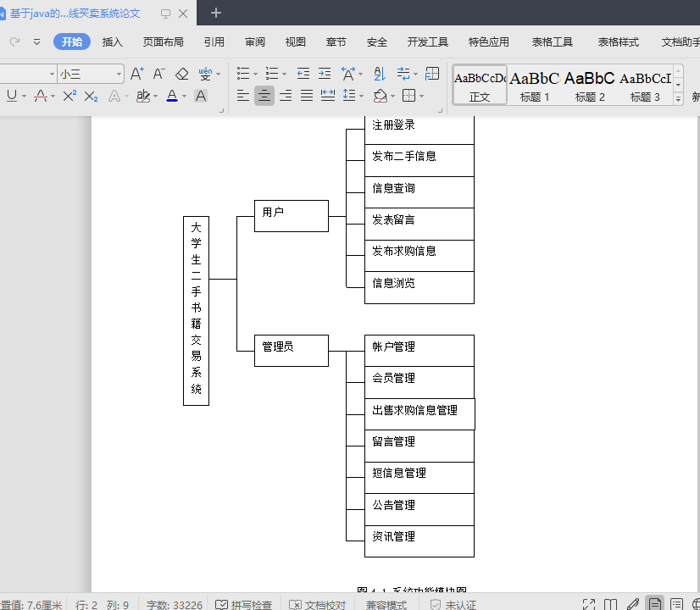Screen dimensions: 700x610
Task: Toggle character shading A button
Action: pos(201,96)
